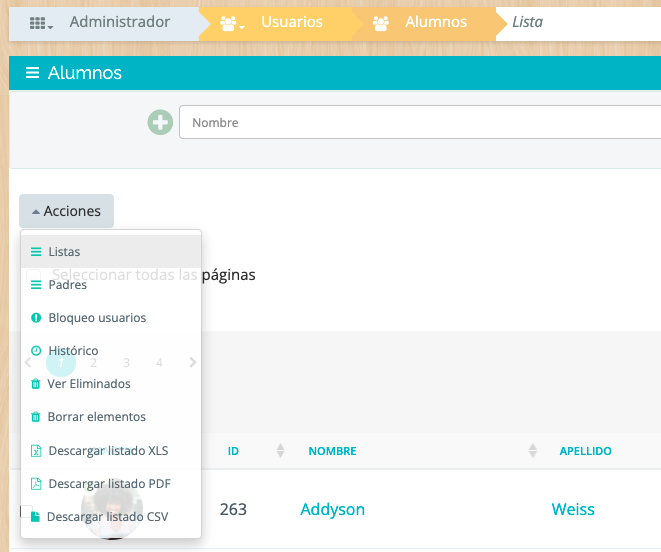Choose Borrar elementos option
This screenshot has width=661, height=552.
click(111, 417)
